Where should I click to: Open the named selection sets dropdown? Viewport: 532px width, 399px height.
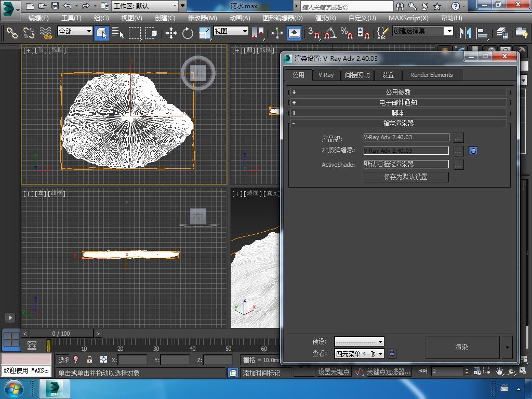point(423,31)
